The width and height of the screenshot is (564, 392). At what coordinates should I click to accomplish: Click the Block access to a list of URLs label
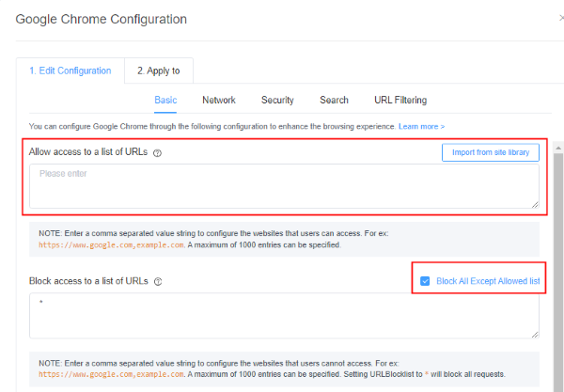88,281
